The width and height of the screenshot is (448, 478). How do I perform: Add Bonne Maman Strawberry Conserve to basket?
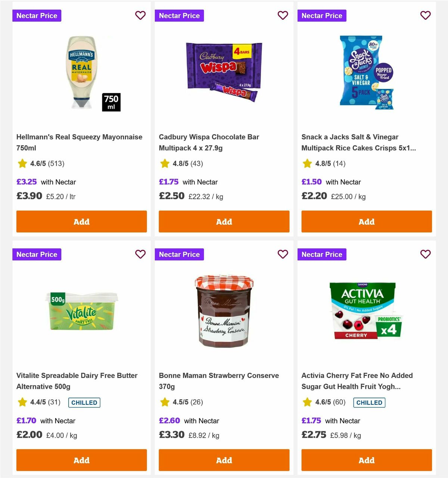pyautogui.click(x=224, y=460)
